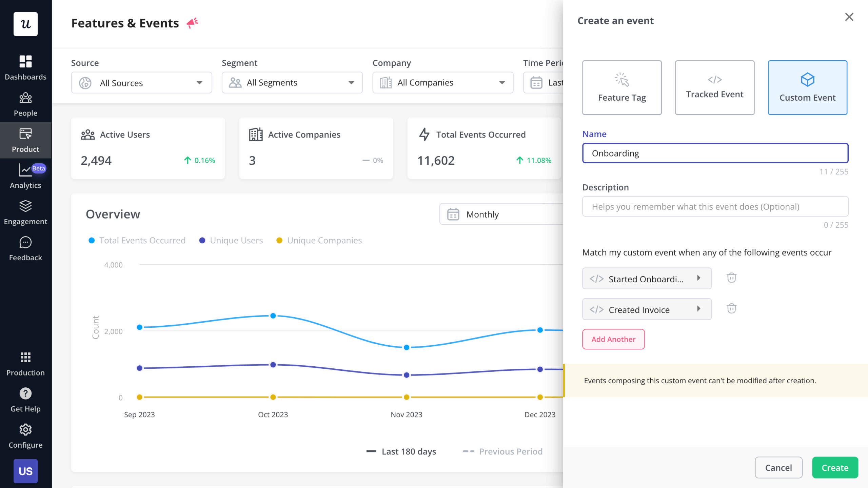Image resolution: width=868 pixels, height=488 pixels.
Task: Toggle the Unique Users legend item
Action: click(x=231, y=240)
